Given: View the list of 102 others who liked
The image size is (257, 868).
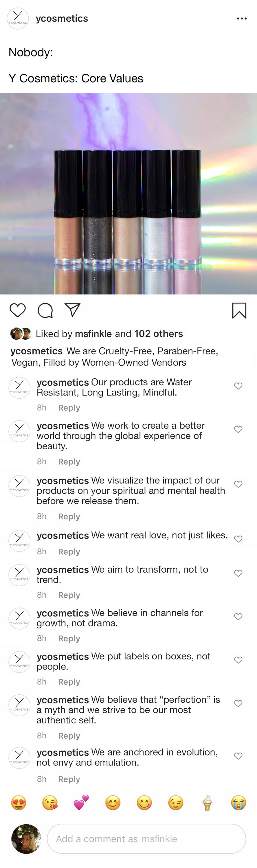Looking at the screenshot, I should (159, 334).
